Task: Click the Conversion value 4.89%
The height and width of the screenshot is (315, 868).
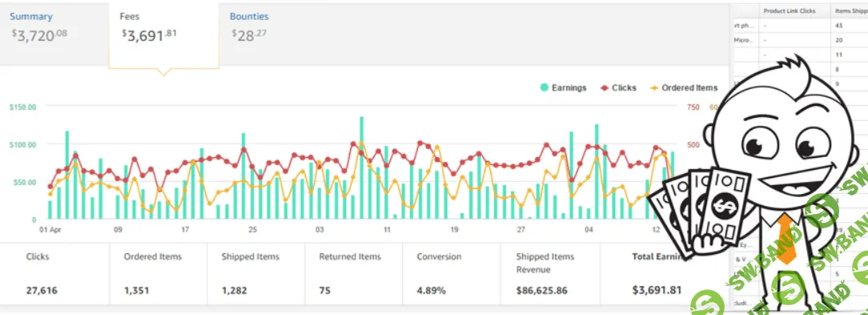Action: pos(432,291)
